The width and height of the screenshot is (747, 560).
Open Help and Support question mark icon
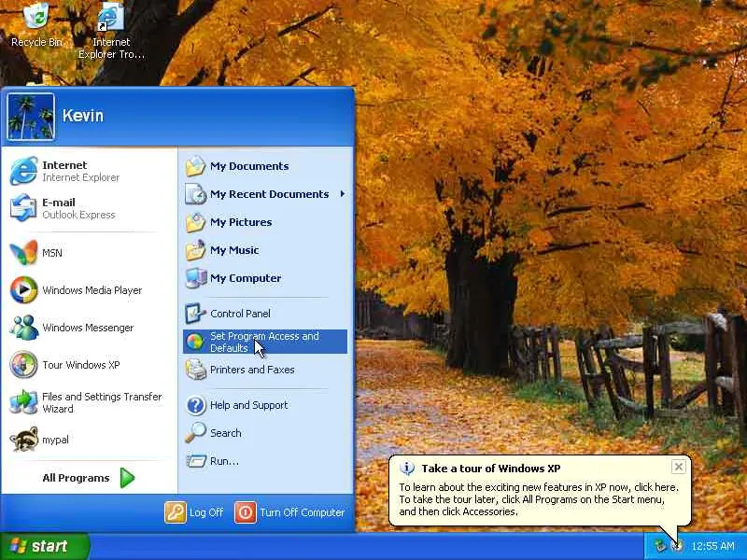pyautogui.click(x=195, y=405)
